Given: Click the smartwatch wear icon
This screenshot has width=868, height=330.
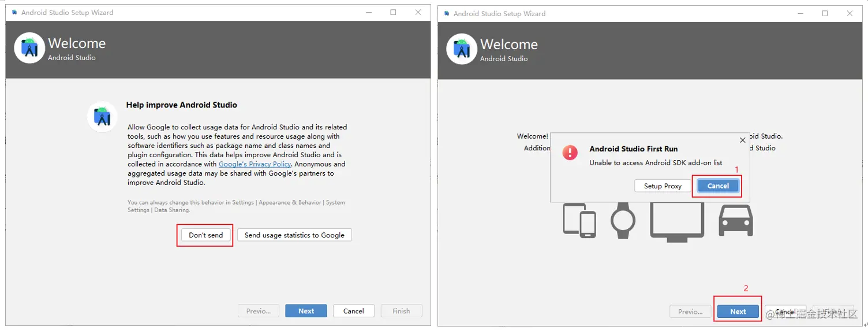Looking at the screenshot, I should pos(623,220).
